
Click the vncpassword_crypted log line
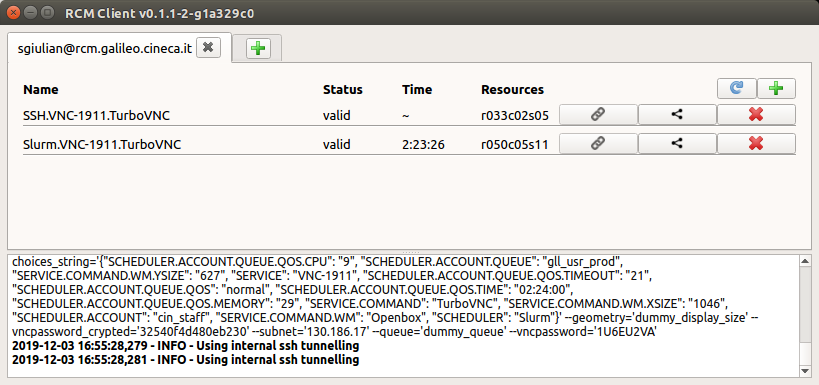[334, 332]
